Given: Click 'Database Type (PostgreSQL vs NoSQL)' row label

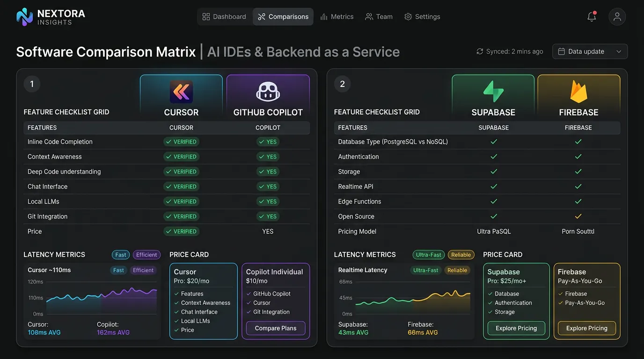Looking at the screenshot, I should (393, 142).
